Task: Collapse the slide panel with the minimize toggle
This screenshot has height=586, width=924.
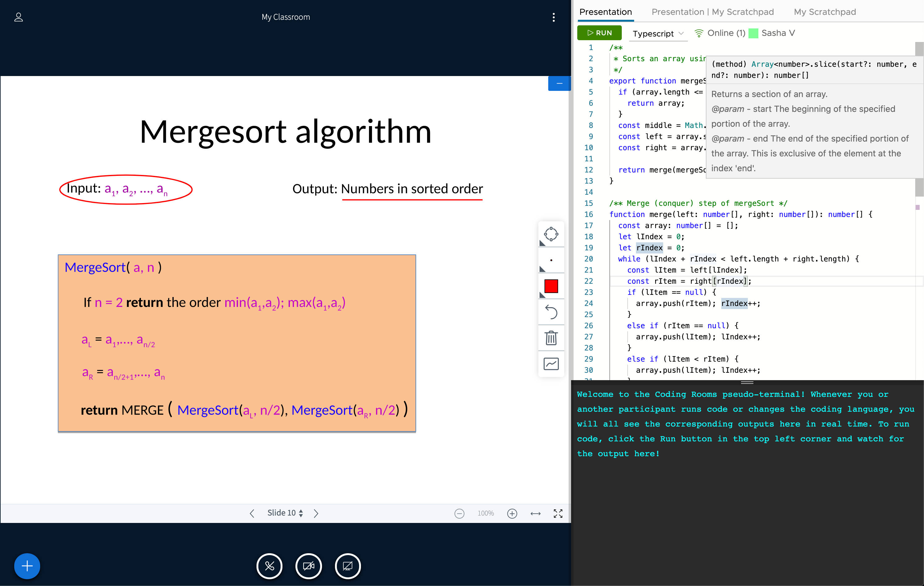Action: (559, 83)
